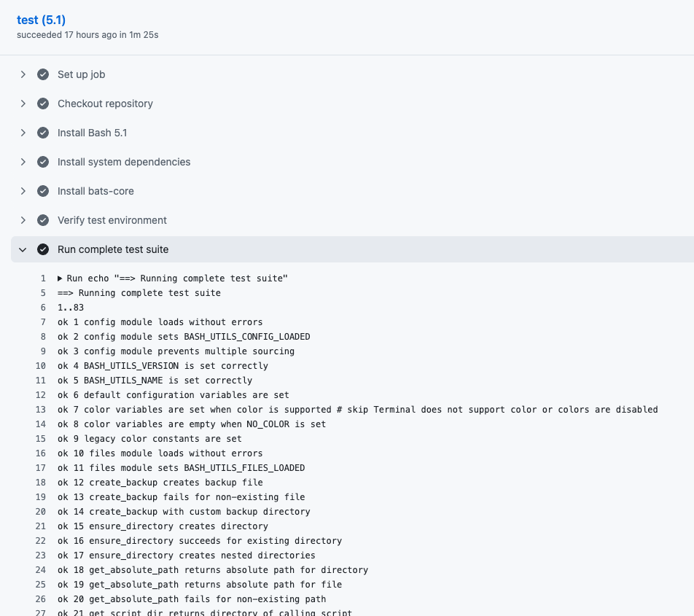Click success check icon beside Checkout repository

[x=43, y=104]
